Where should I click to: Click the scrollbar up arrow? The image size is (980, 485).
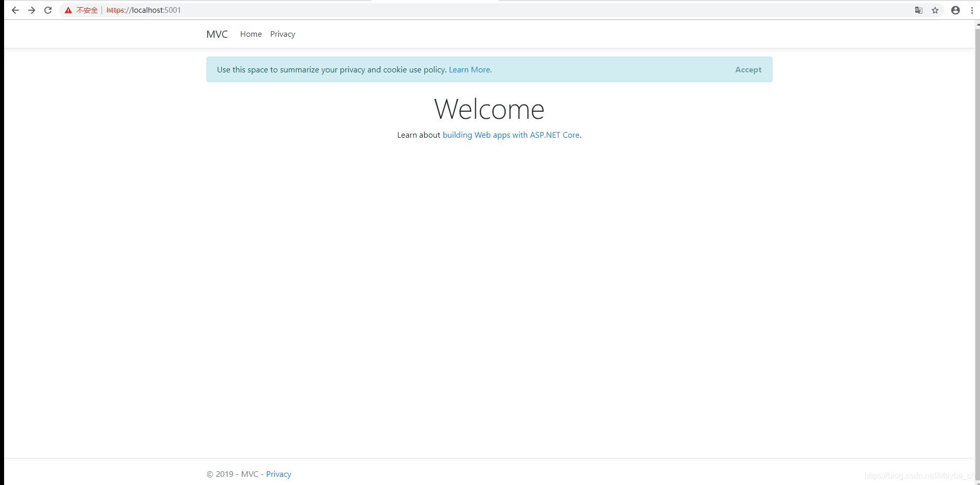point(977,24)
